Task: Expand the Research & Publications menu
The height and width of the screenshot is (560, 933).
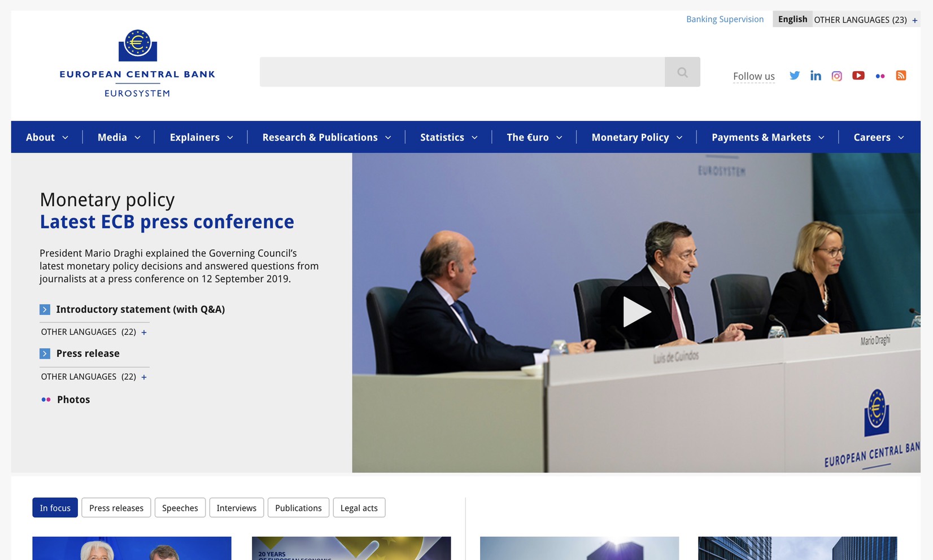Action: tap(326, 137)
